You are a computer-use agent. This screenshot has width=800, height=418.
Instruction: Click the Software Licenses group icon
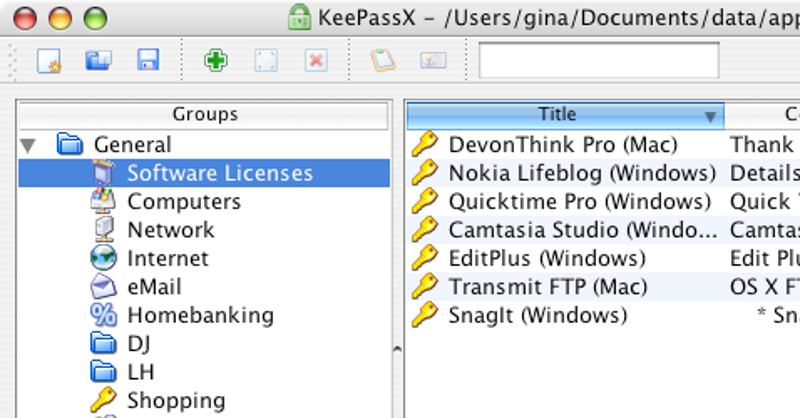[104, 173]
